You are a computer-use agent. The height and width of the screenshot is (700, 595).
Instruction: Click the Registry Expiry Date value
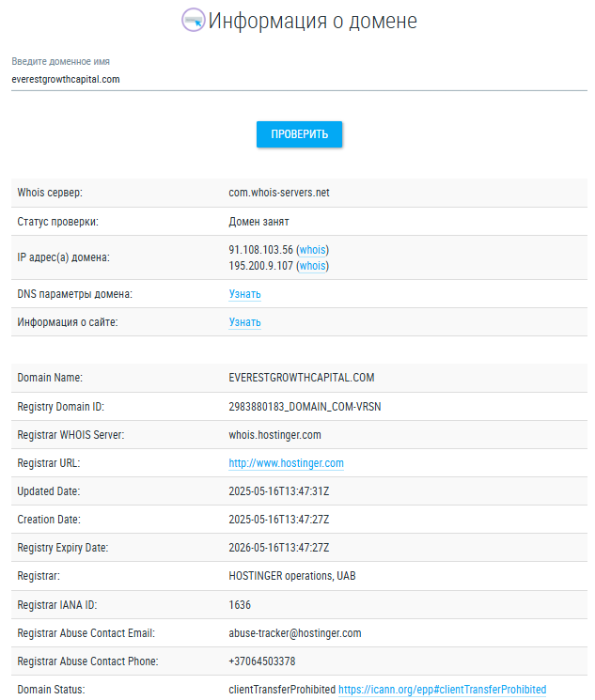[x=279, y=548]
